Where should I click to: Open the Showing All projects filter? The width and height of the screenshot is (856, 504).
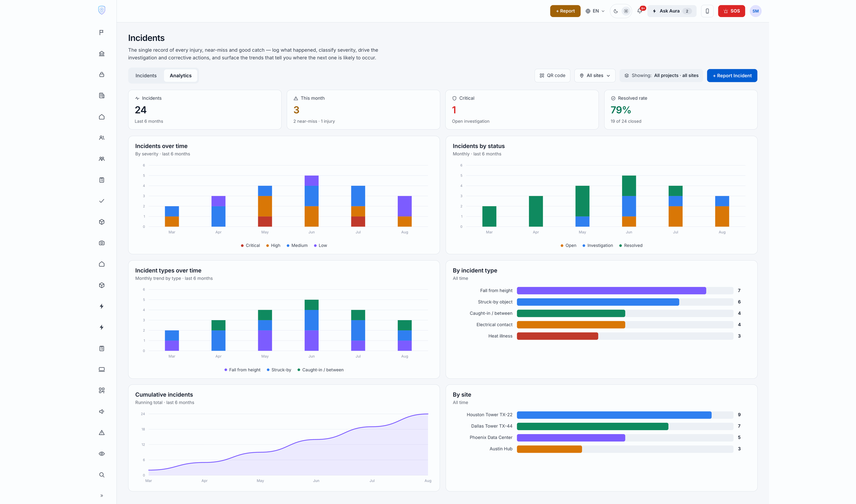pos(661,76)
